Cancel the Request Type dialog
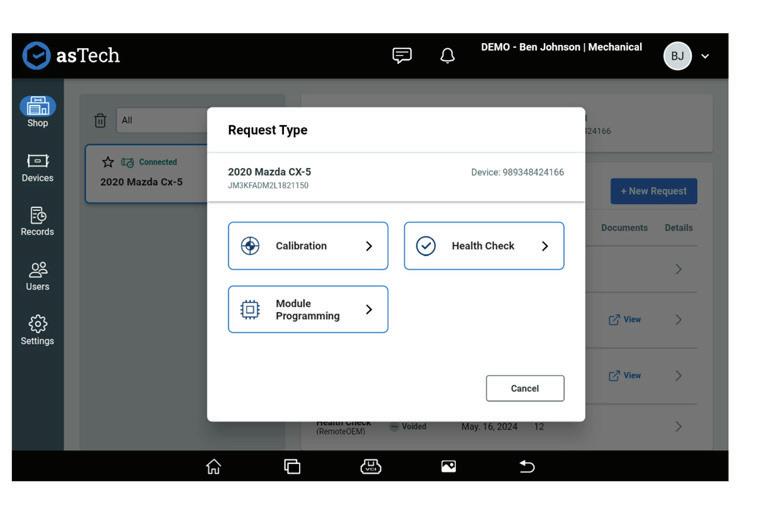Screen dimensions: 759x512 coord(525,388)
